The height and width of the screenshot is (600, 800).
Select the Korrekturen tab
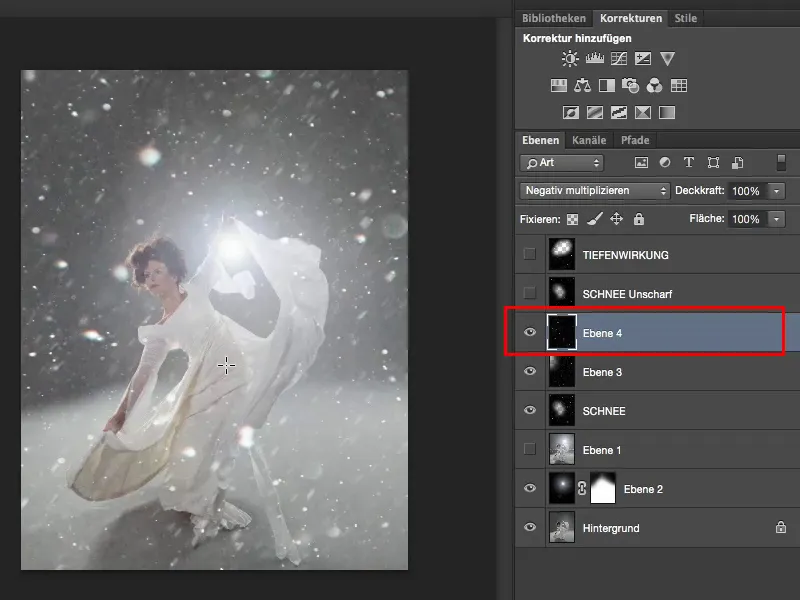pos(631,18)
